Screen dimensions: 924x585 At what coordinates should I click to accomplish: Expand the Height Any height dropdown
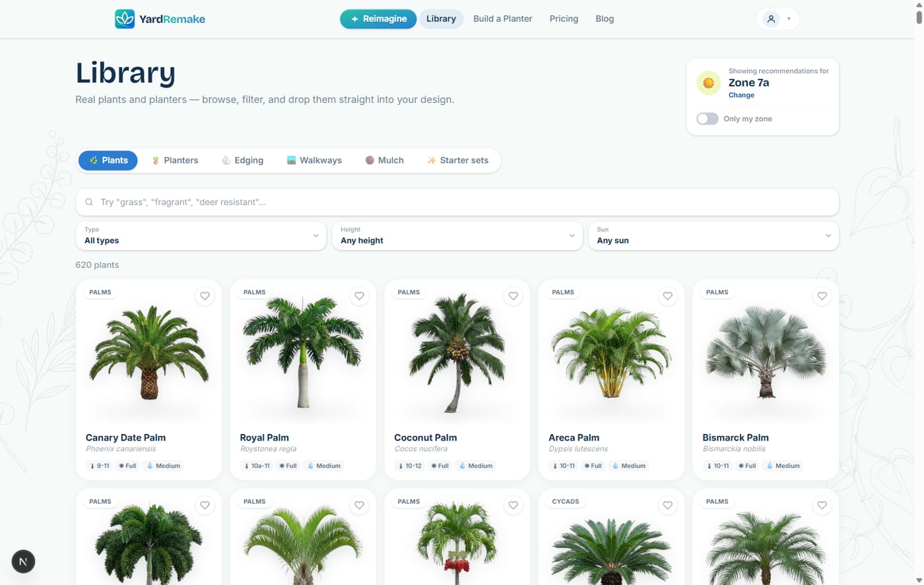457,235
